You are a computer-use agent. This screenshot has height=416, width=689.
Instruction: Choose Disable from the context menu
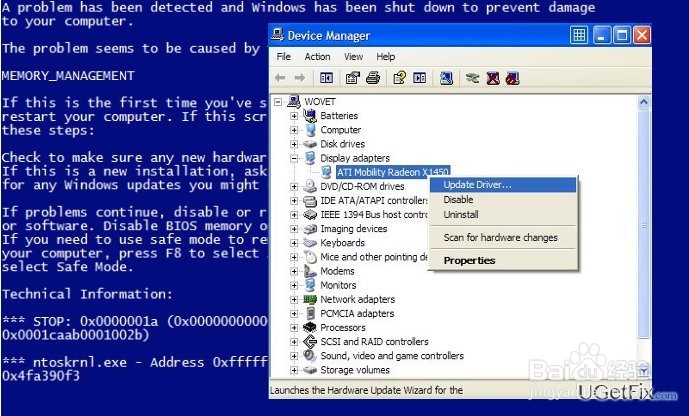503,199
